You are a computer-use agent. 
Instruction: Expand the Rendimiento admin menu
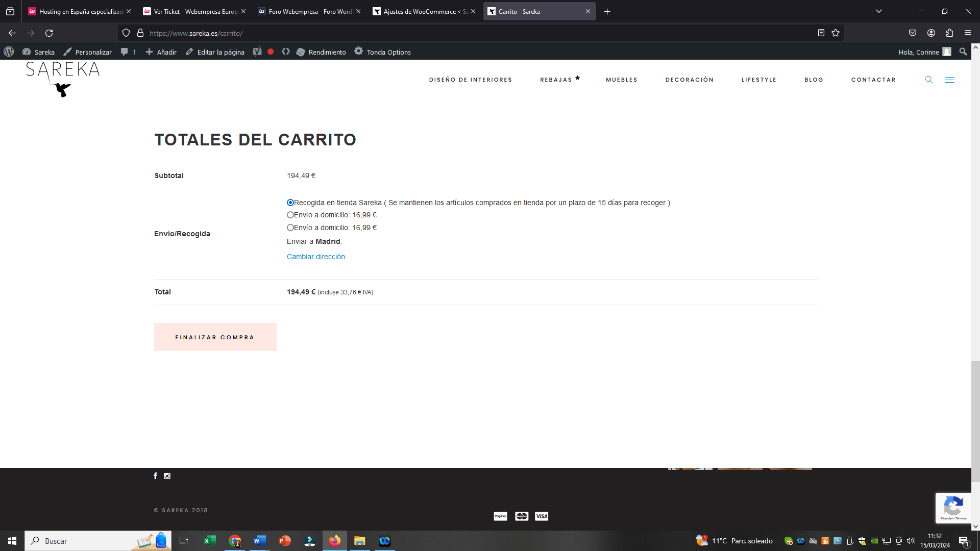coord(321,52)
